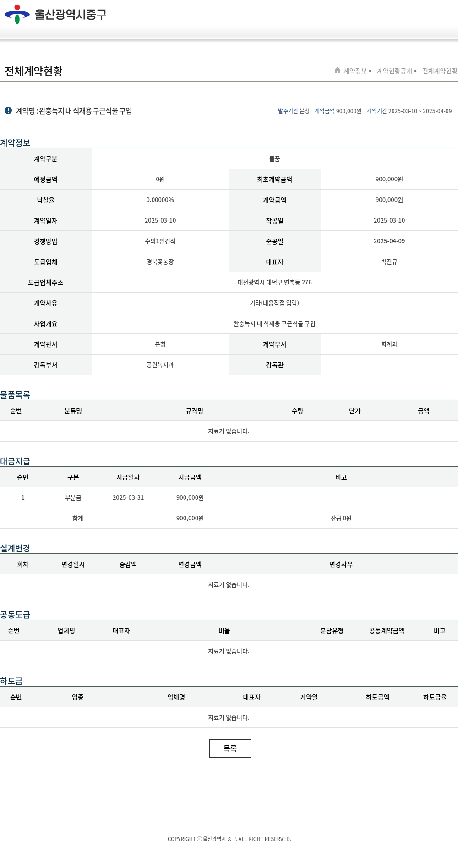Select the 전체계약현황 breadcrumb item

[x=439, y=71]
